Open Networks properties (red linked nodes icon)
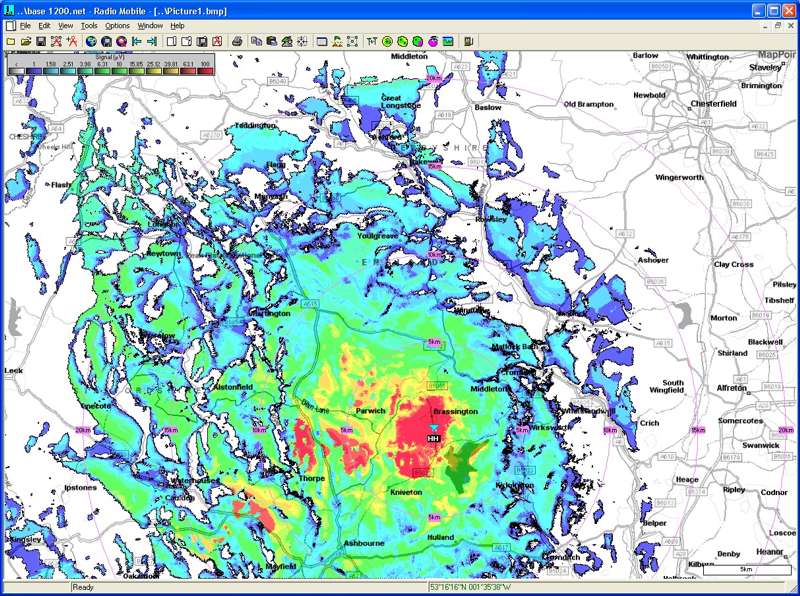 (x=56, y=41)
